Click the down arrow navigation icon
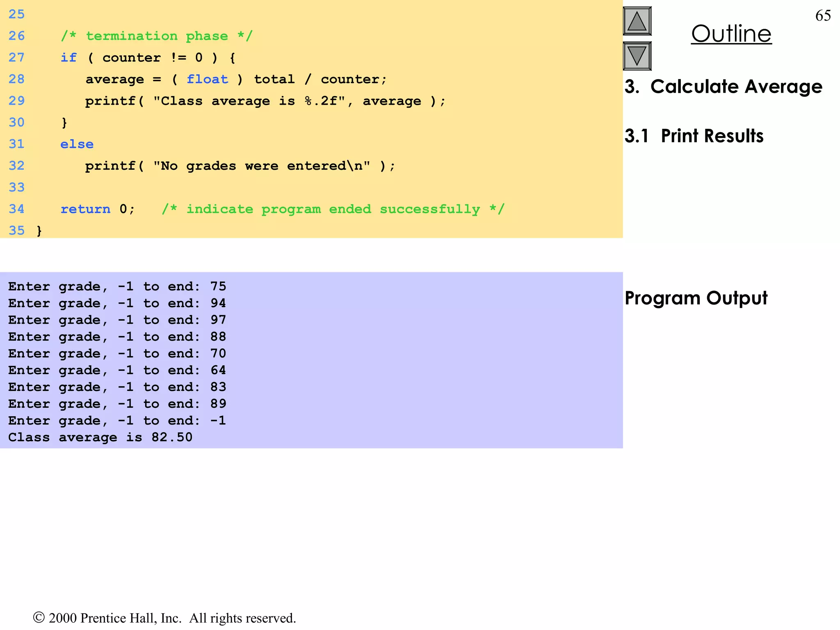 pyautogui.click(x=637, y=56)
